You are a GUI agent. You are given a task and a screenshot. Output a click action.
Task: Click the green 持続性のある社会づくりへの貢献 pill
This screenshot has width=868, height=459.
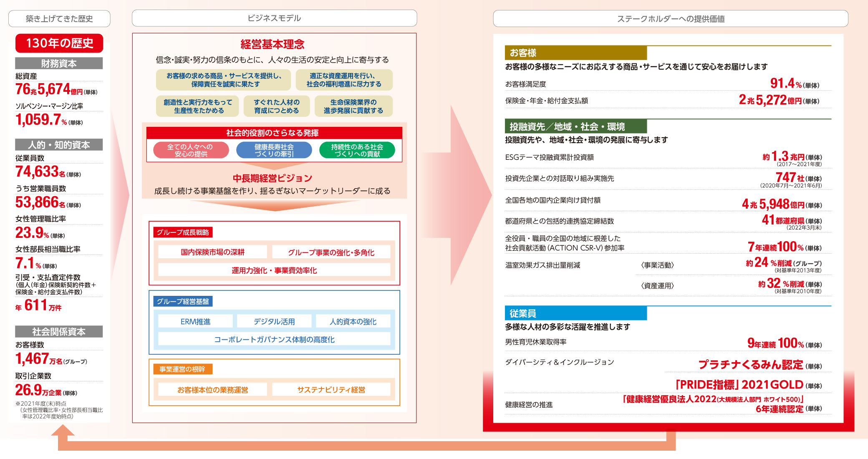357,150
